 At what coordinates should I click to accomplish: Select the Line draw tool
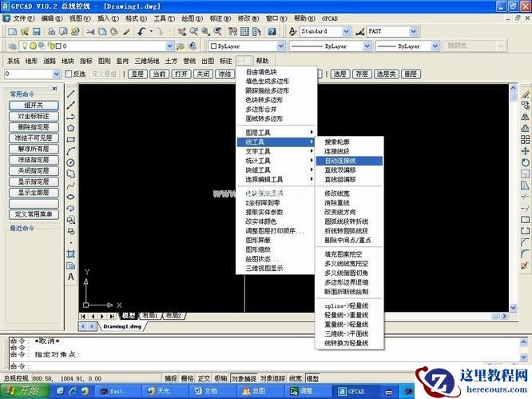(70, 94)
